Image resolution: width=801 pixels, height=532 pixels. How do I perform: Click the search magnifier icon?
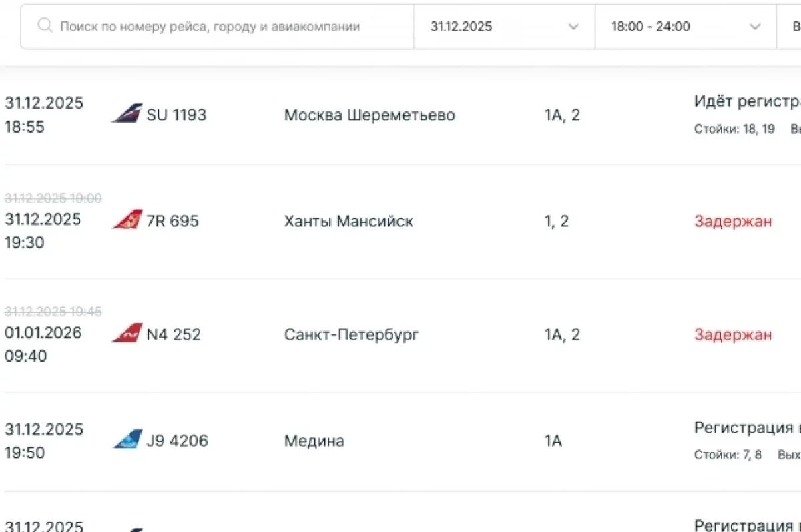[x=45, y=27]
